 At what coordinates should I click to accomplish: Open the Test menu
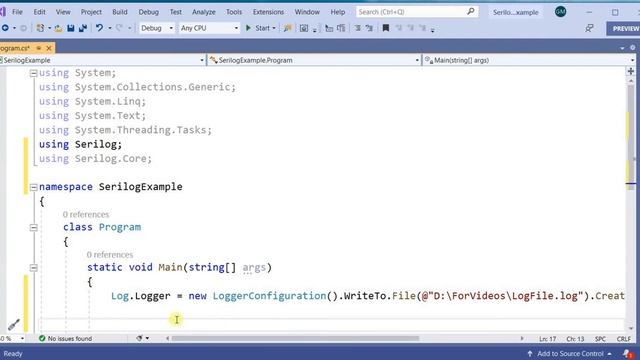tap(176, 12)
